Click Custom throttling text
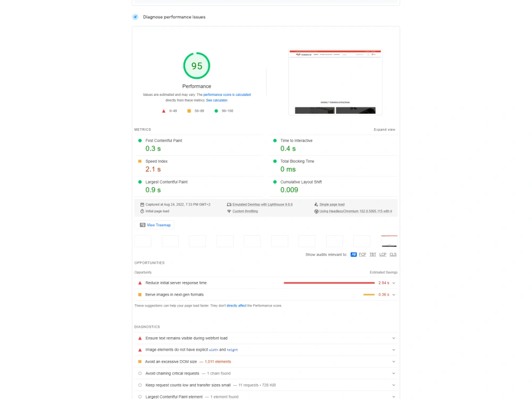This screenshot has height=399, width=532. coord(245,211)
